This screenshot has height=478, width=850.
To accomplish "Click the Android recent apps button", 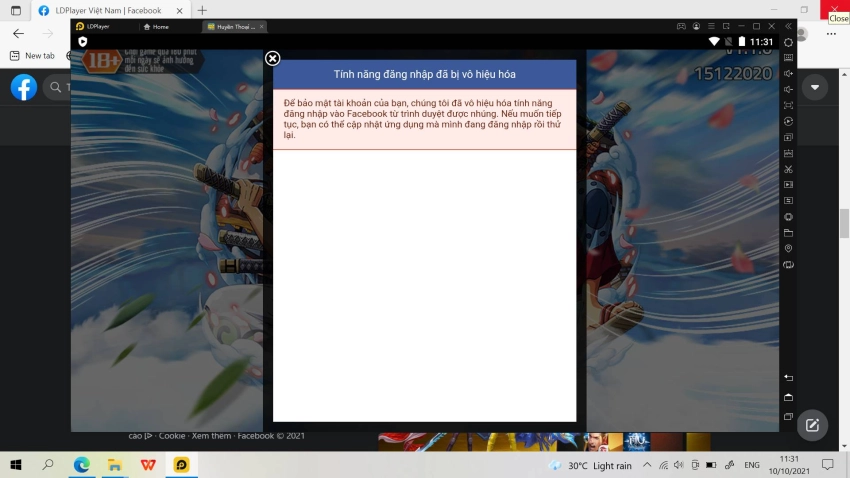I will coord(788,417).
